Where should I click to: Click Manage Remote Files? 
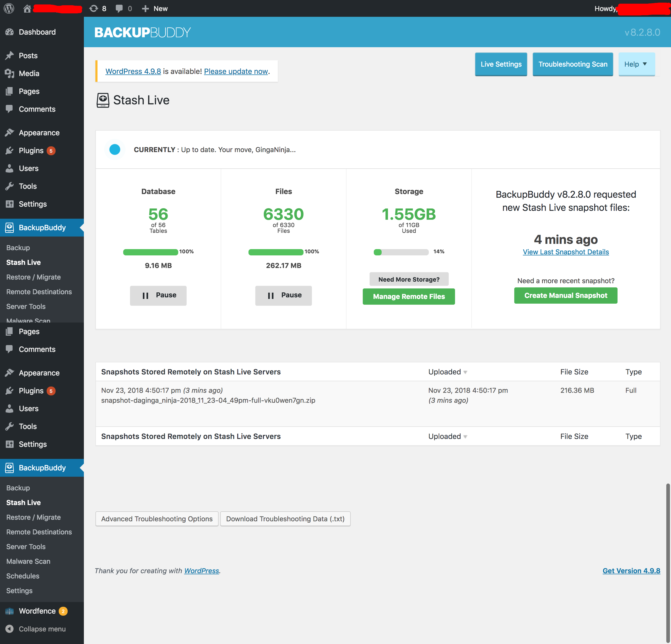click(x=409, y=296)
